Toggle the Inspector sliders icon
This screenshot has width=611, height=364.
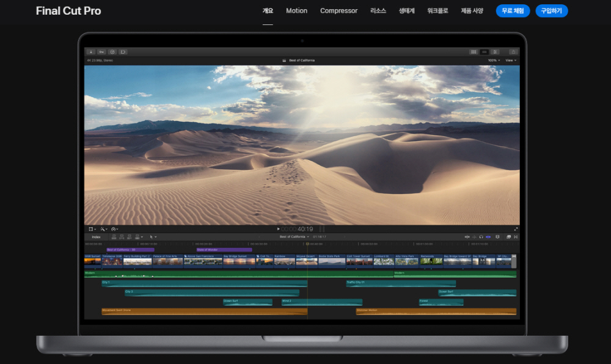pyautogui.click(x=496, y=52)
